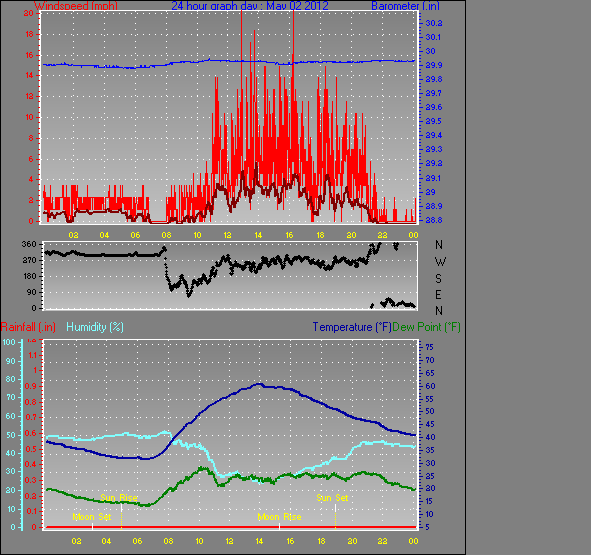Select 360 on the wind direction axis

pyautogui.click(x=29, y=244)
